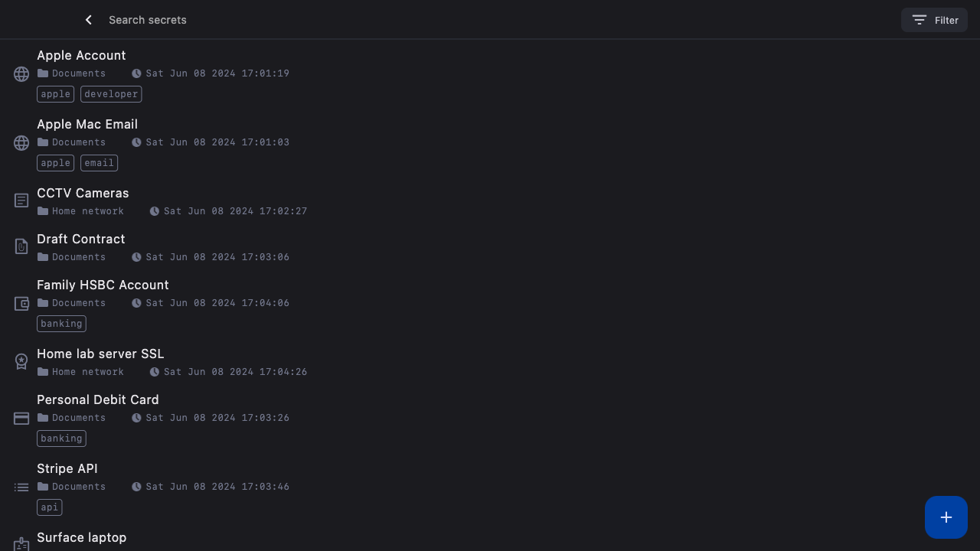The height and width of the screenshot is (551, 980).
Task: Click the certificate icon beside Home lab server SSL
Action: click(21, 361)
